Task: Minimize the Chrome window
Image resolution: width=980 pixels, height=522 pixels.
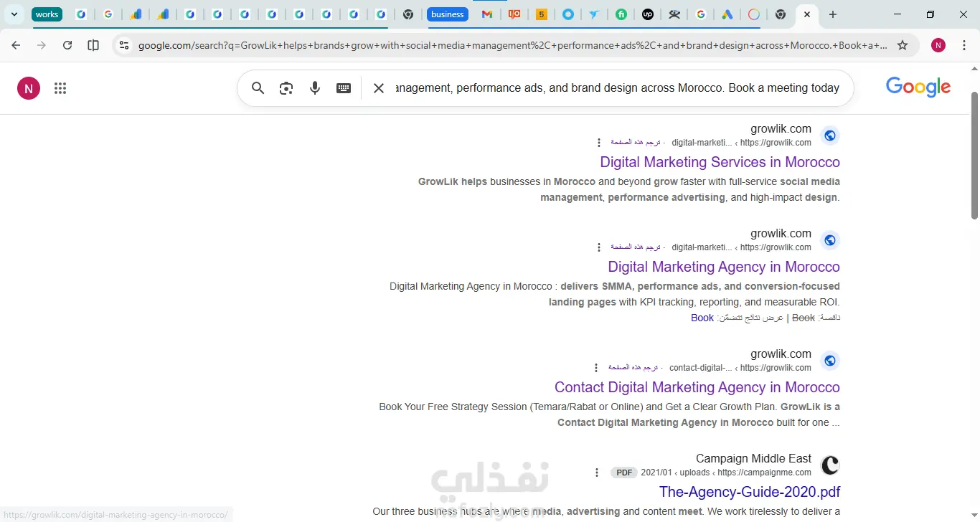Action: click(897, 14)
